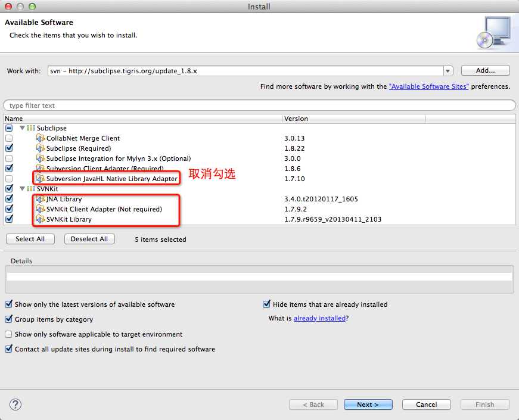
Task: Click the Subclipse category icon
Action: (31, 128)
